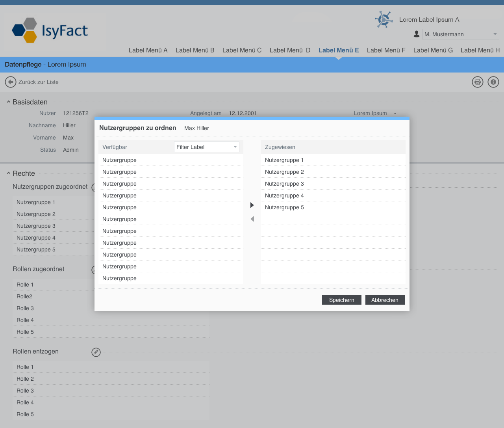Screen dimensions: 504x428
Task: Click the left arrow to remove group
Action: [x=252, y=219]
